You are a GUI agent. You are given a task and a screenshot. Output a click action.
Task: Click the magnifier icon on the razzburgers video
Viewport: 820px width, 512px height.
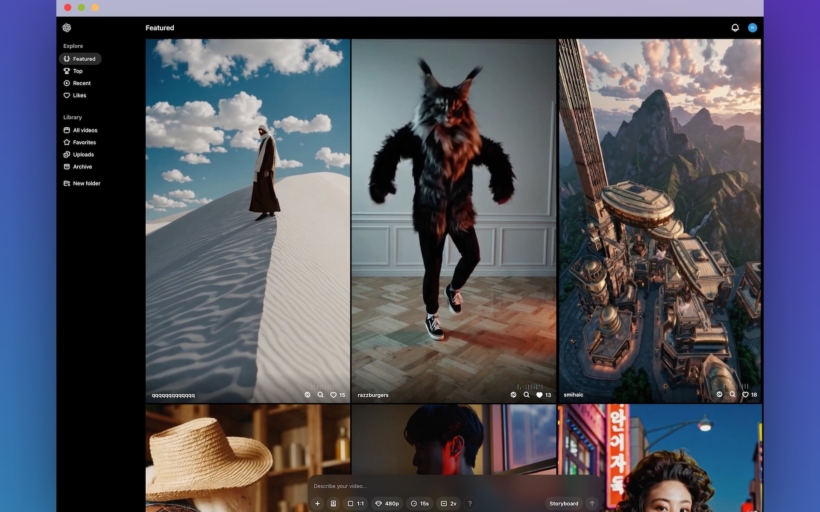click(527, 395)
